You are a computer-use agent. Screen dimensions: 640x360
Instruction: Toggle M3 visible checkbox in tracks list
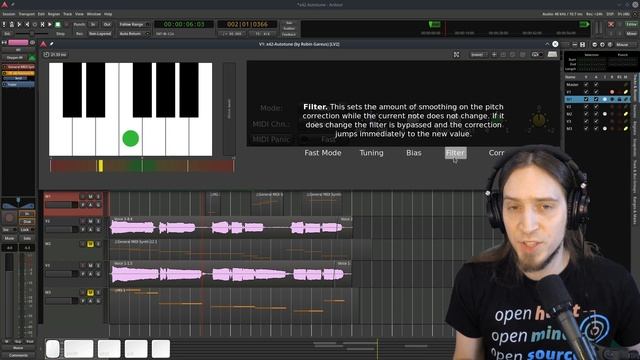tap(586, 129)
